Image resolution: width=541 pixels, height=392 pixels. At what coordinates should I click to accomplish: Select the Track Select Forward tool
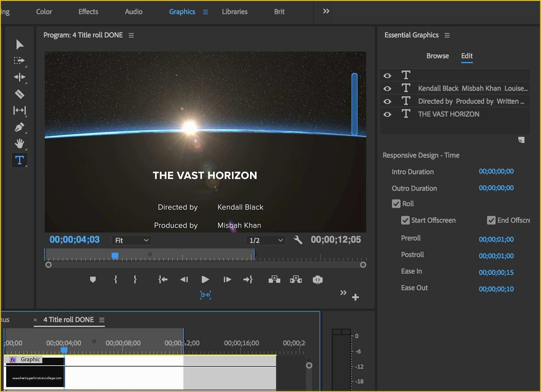(x=20, y=60)
